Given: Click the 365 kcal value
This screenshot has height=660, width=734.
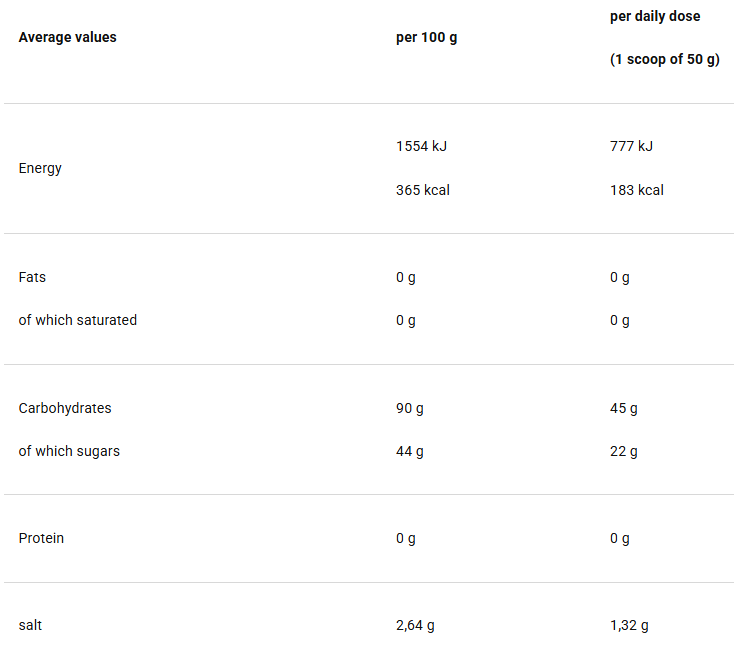Looking at the screenshot, I should pyautogui.click(x=423, y=190).
